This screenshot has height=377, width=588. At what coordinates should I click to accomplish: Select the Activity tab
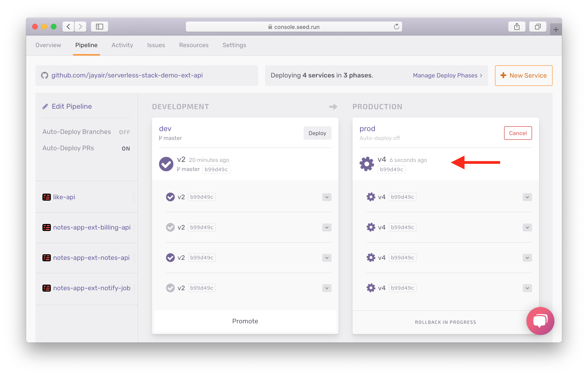(x=122, y=45)
